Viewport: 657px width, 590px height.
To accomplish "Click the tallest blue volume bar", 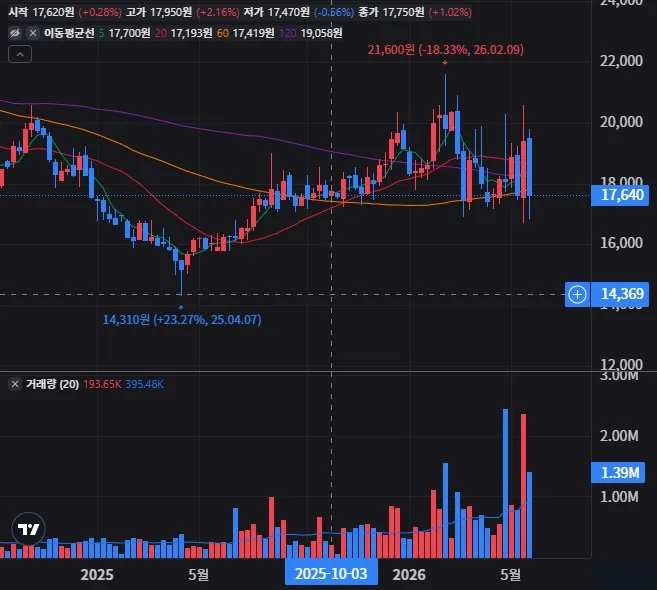I will point(505,484).
